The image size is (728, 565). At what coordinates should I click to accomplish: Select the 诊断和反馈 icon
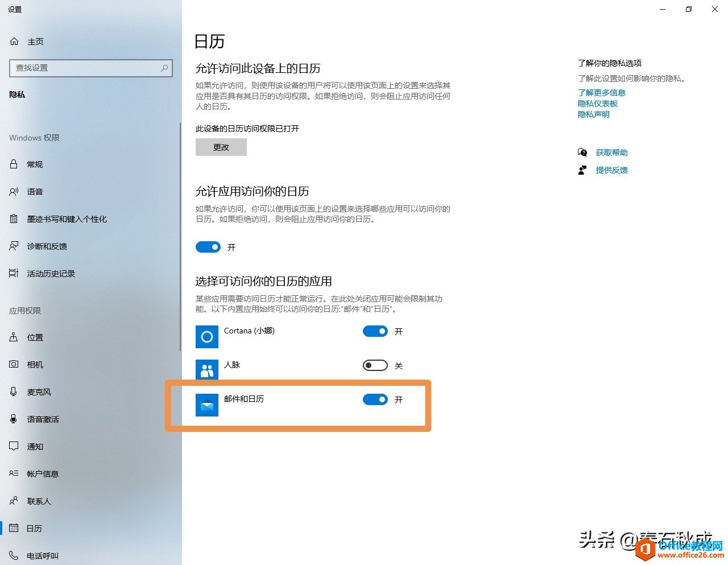[14, 246]
